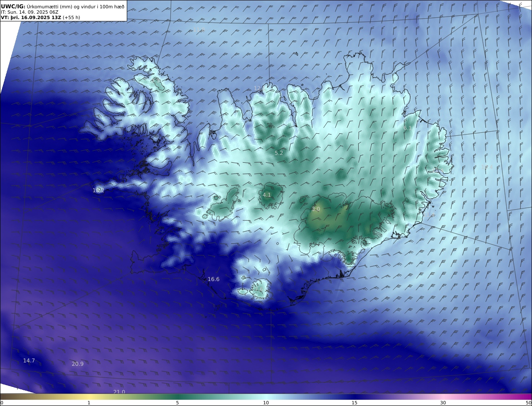Click the colorbar tick label 10

[x=266, y=403]
